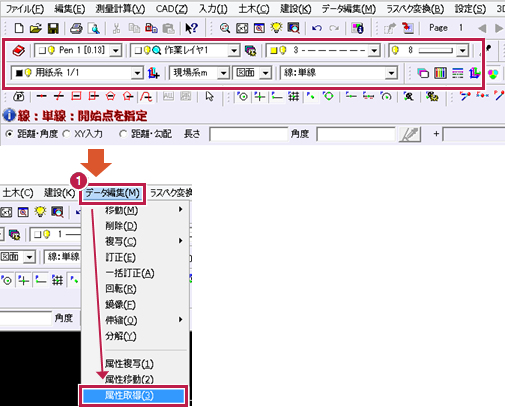Viewport: 505px width, 409px height.
Task: Click the previous page arrow beside Page 1
Action: 482,28
